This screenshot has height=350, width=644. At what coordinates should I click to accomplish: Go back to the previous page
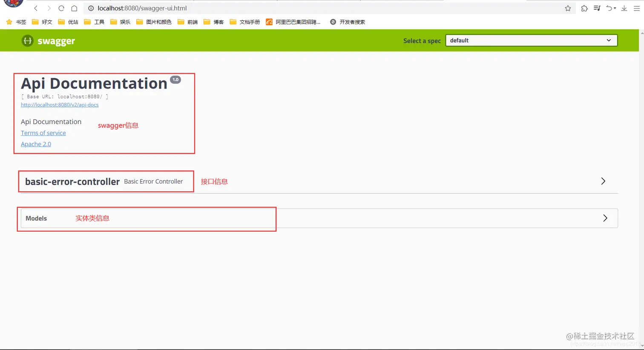point(36,8)
